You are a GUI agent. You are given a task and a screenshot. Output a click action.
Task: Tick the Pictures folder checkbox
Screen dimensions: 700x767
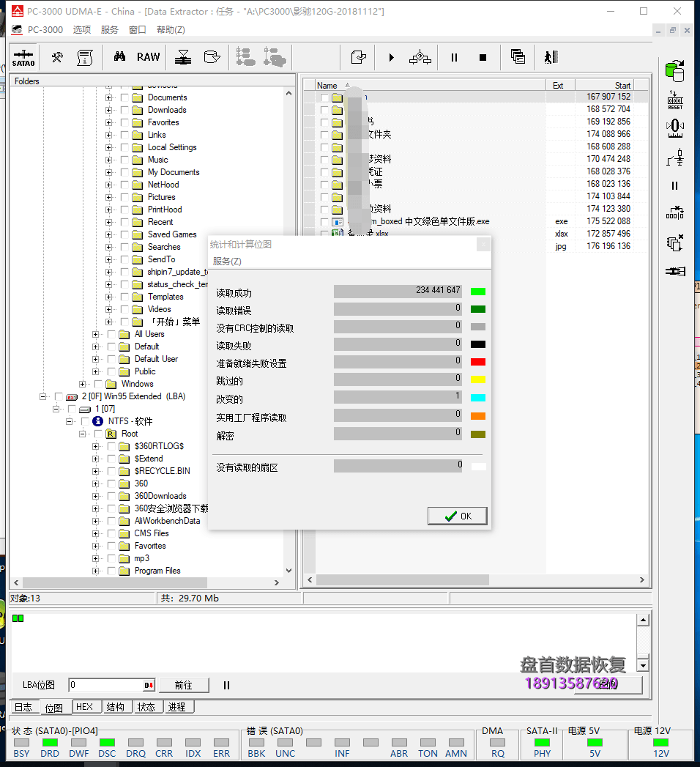pos(124,197)
